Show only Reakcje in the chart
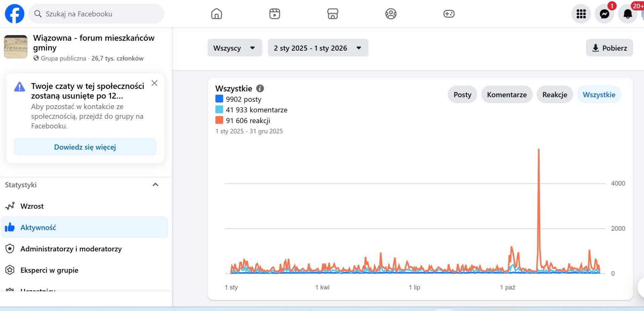Image resolution: width=644 pixels, height=311 pixels. coord(555,95)
